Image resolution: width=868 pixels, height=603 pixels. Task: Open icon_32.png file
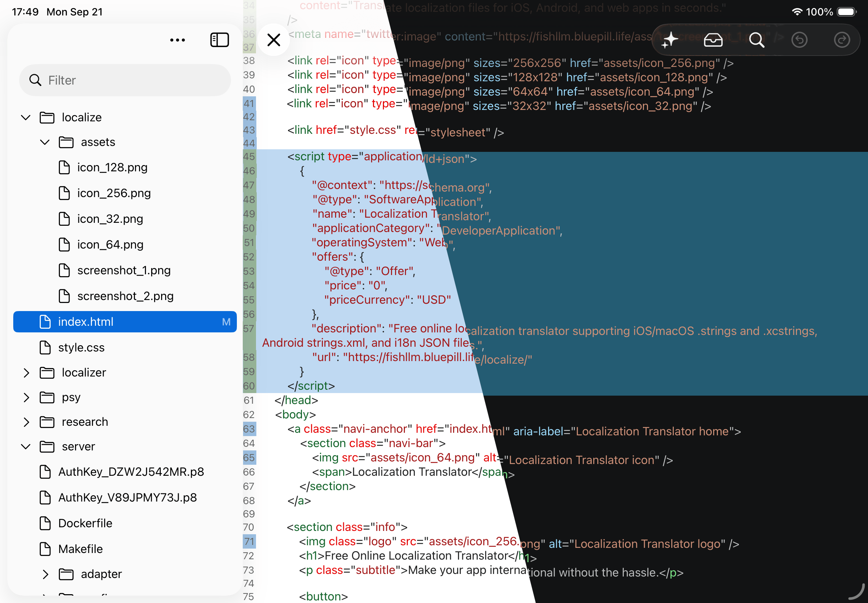pos(100,219)
